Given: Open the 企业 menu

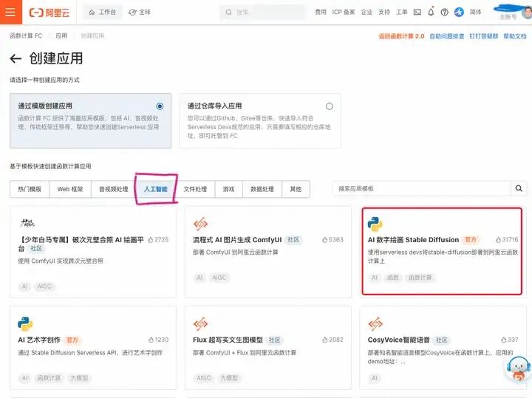Looking at the screenshot, I should pyautogui.click(x=366, y=13).
